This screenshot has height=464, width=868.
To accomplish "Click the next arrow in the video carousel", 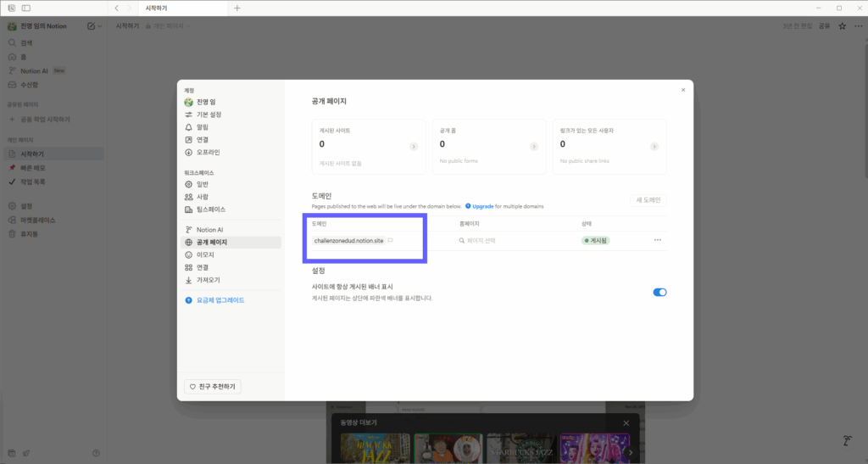I will pyautogui.click(x=631, y=452).
